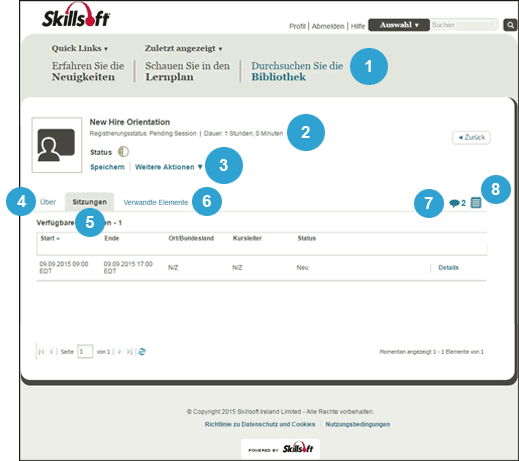The image size is (519, 461).
Task: Switch to the Über tab
Action: (48, 202)
